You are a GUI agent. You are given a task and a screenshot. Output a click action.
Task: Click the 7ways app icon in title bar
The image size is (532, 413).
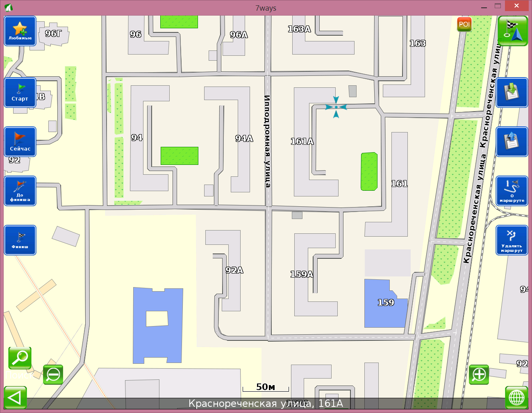coord(9,8)
